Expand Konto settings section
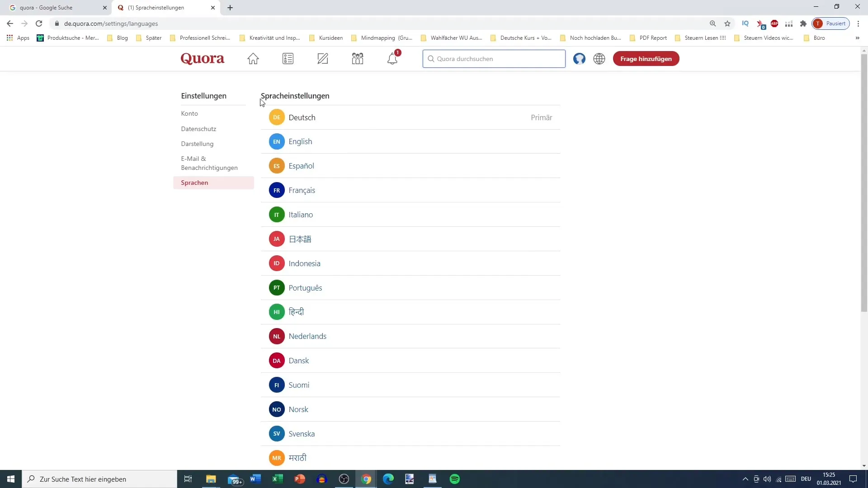This screenshot has width=868, height=488. (x=189, y=113)
